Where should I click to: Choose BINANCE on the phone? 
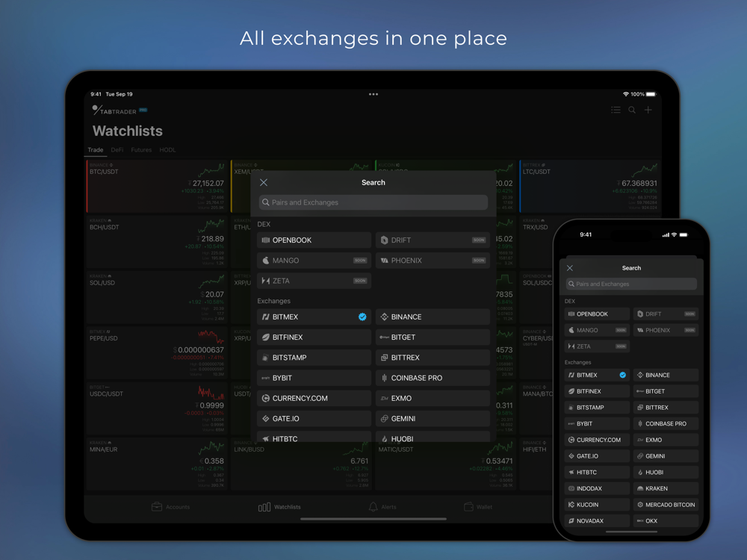tap(666, 375)
